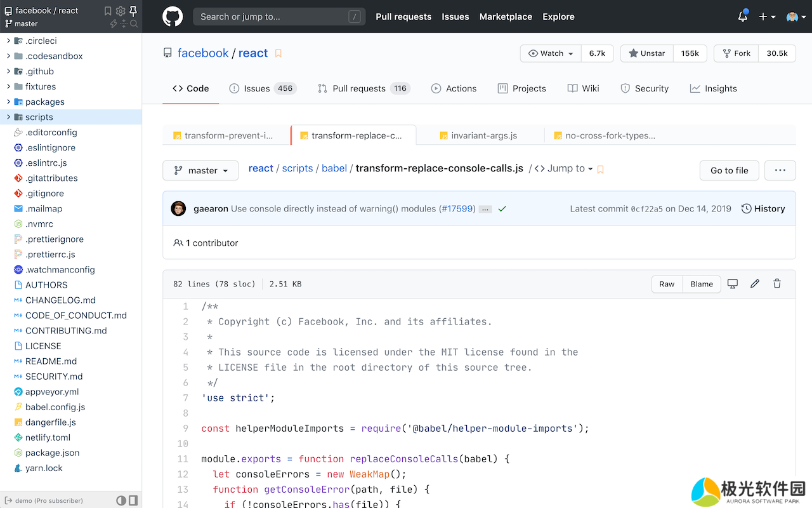
Task: Open package.json in the file tree
Action: 52,453
